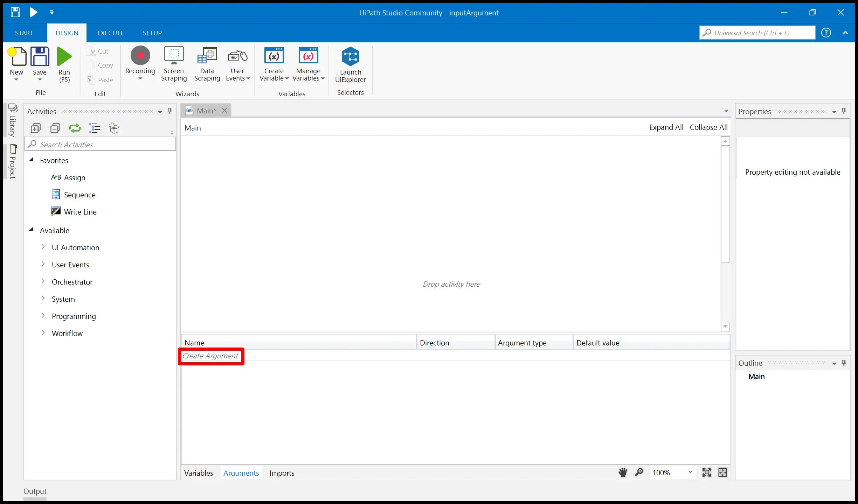This screenshot has height=504, width=858.
Task: Open the Activities panel options dropdown
Action: pyautogui.click(x=160, y=112)
